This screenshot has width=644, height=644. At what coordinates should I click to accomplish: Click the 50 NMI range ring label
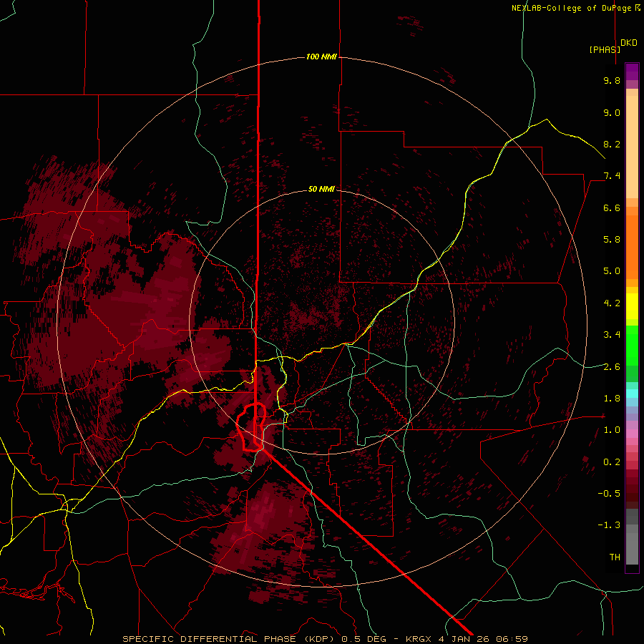[x=321, y=189]
